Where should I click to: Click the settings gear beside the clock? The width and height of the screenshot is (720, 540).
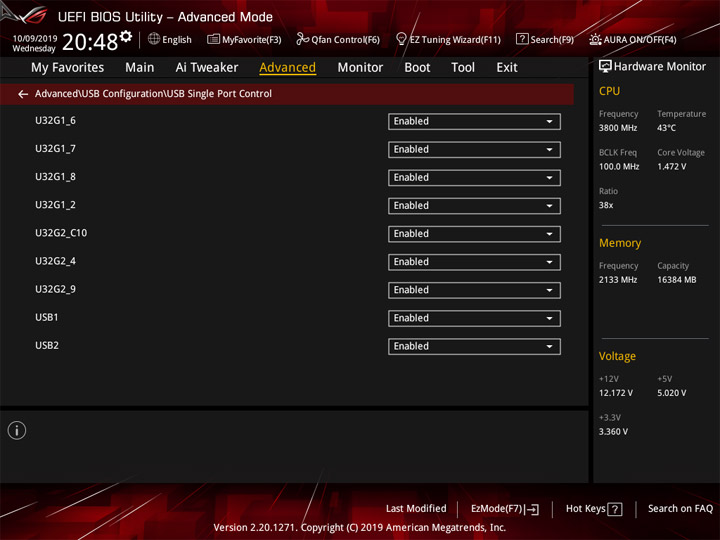click(x=126, y=36)
